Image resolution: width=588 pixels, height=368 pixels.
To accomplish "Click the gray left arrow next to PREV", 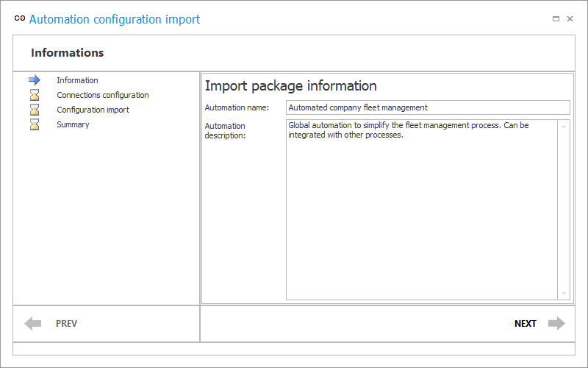I will (33, 323).
